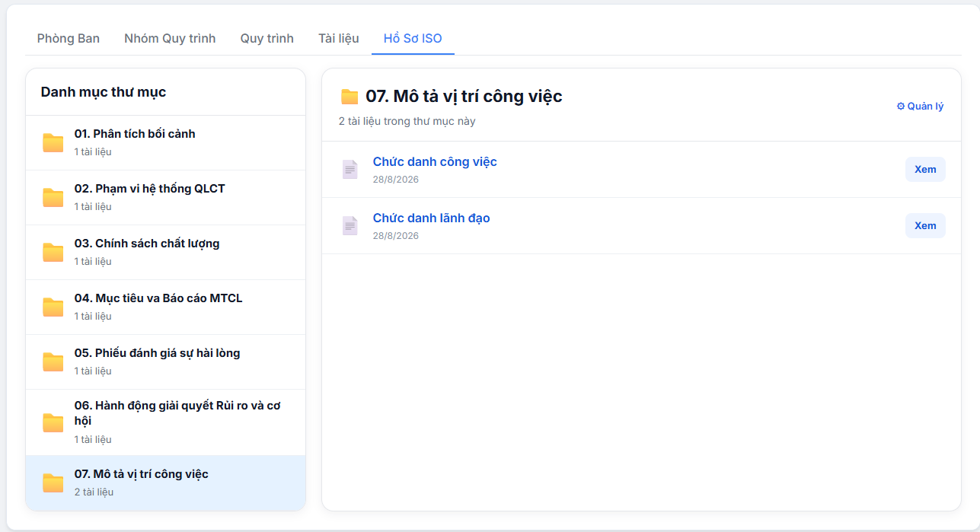The height and width of the screenshot is (532, 980).
Task: Click the Danh mục thư mục heading
Action: point(104,92)
